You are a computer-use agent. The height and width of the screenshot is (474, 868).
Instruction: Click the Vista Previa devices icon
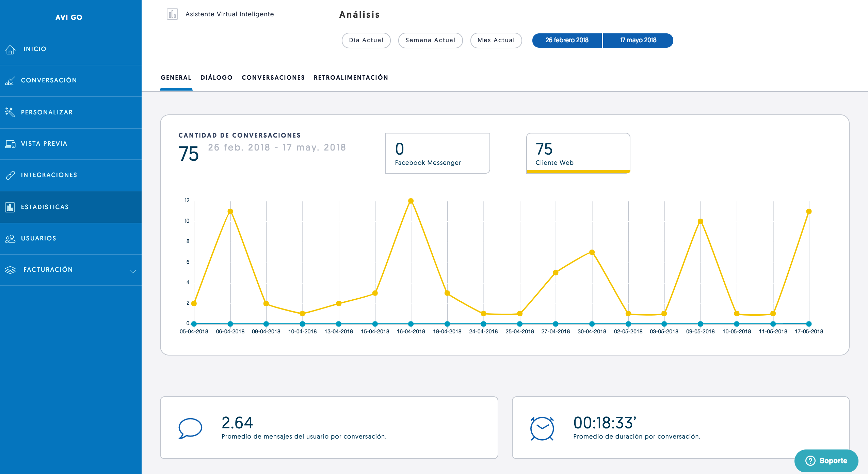coord(10,144)
